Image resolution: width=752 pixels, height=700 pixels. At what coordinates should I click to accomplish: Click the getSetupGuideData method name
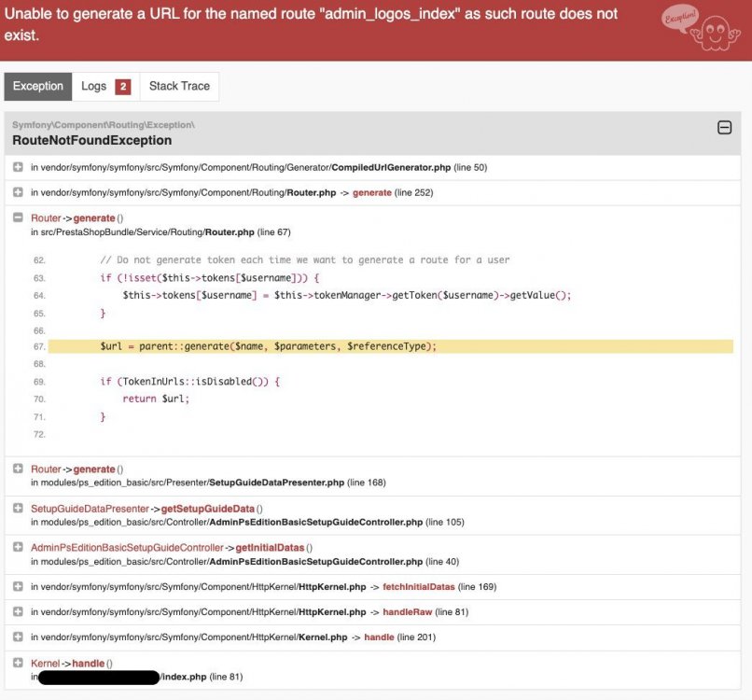pos(208,509)
